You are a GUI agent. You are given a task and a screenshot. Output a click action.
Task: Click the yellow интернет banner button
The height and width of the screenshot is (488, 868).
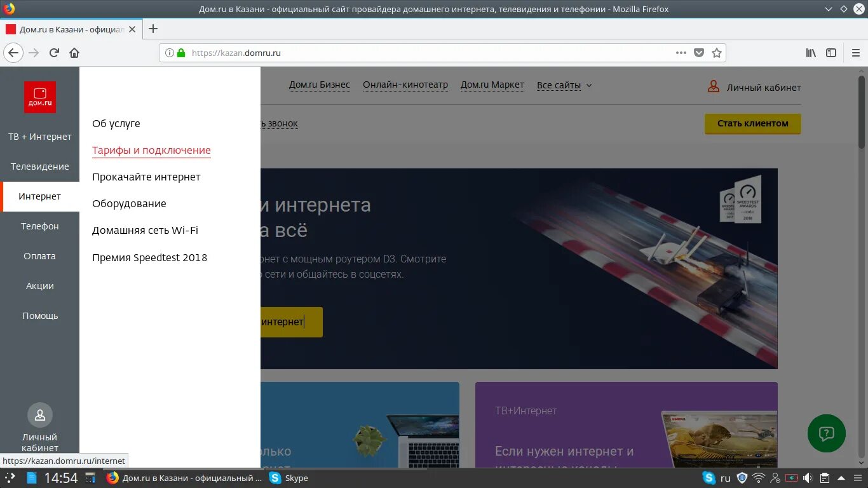pyautogui.click(x=291, y=322)
